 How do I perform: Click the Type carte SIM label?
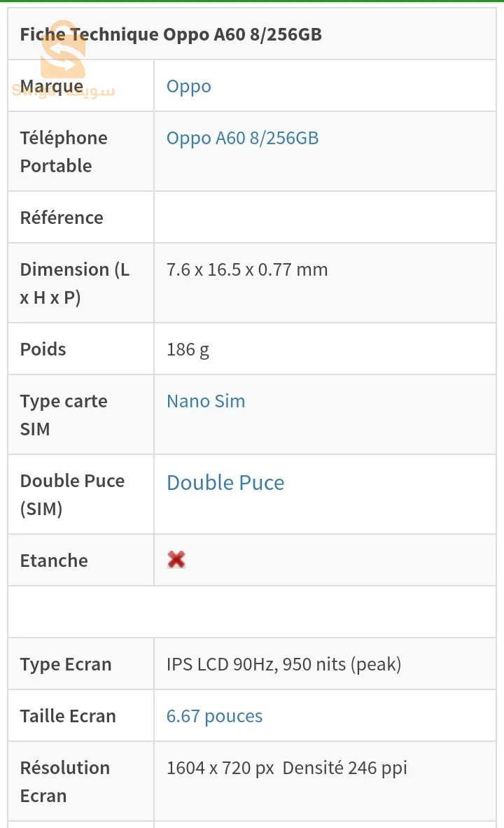pos(64,415)
